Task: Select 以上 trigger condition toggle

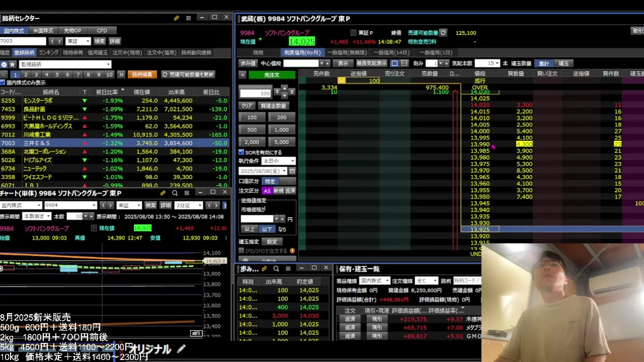Action: point(250,229)
